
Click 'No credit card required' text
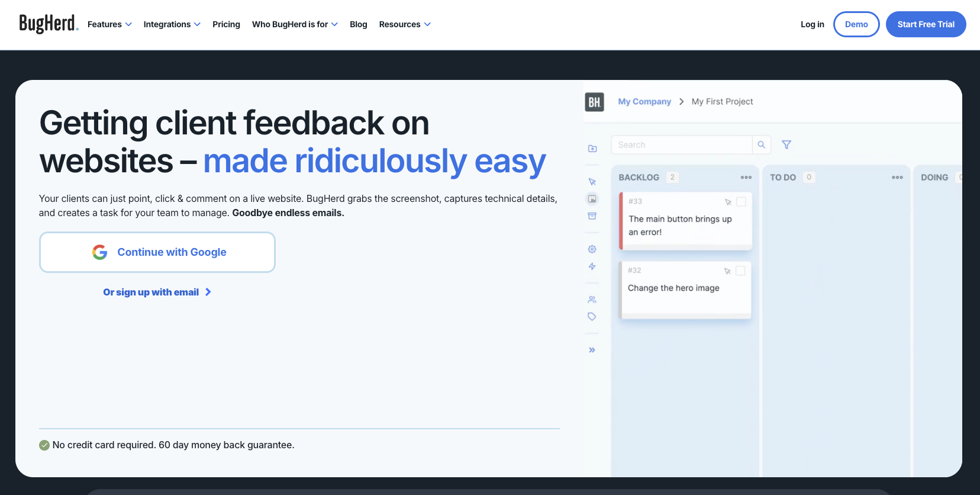(104, 445)
